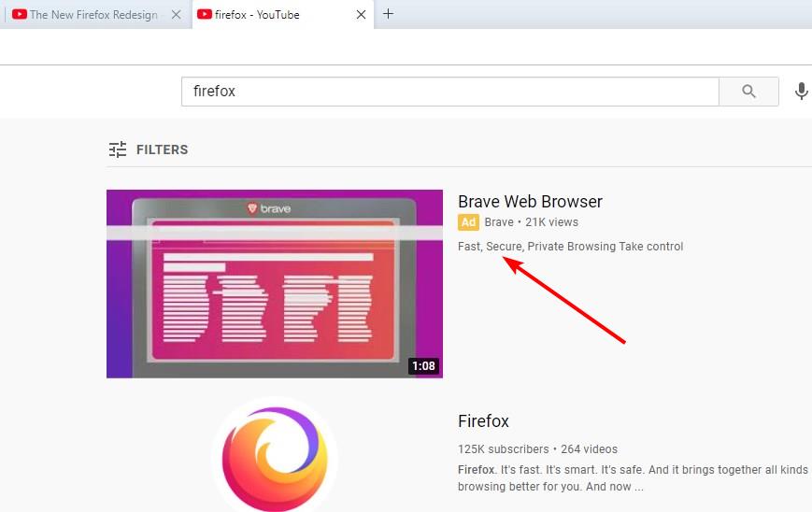812x512 pixels.
Task: Click the 125K subscribers text
Action: click(503, 448)
